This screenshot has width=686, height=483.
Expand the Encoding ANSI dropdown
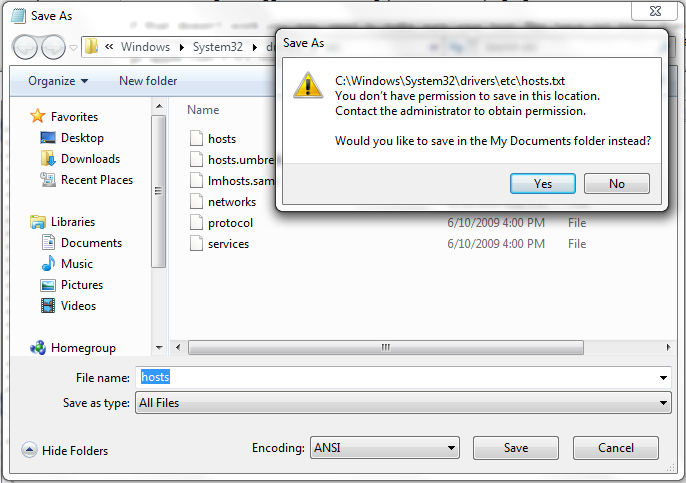(385, 448)
